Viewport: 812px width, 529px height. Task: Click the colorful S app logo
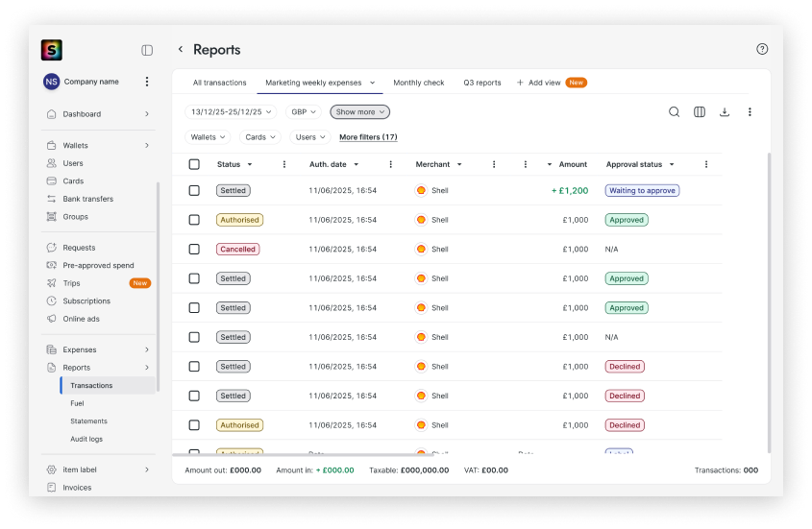click(x=52, y=50)
